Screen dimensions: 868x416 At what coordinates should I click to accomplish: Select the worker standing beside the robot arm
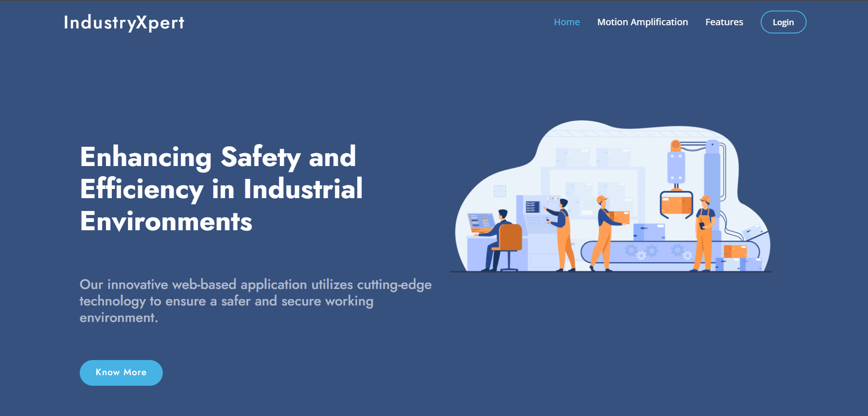(704, 232)
